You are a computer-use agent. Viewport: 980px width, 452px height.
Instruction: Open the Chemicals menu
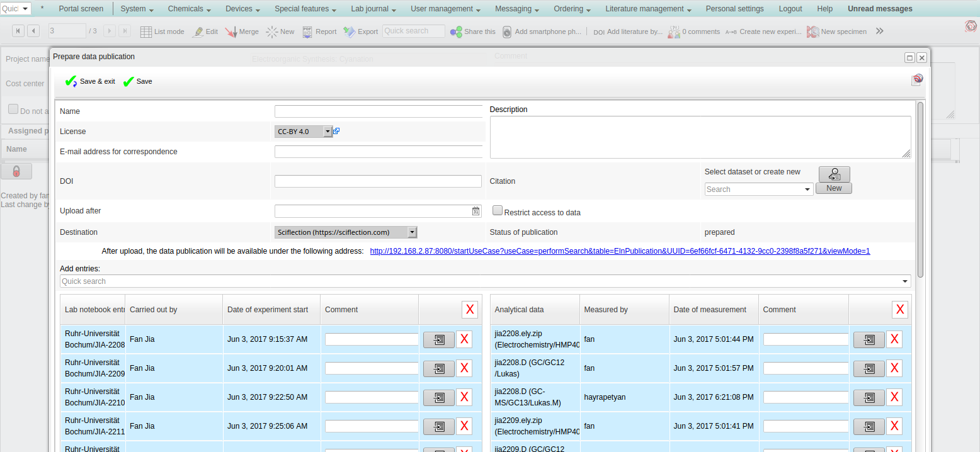click(x=190, y=9)
